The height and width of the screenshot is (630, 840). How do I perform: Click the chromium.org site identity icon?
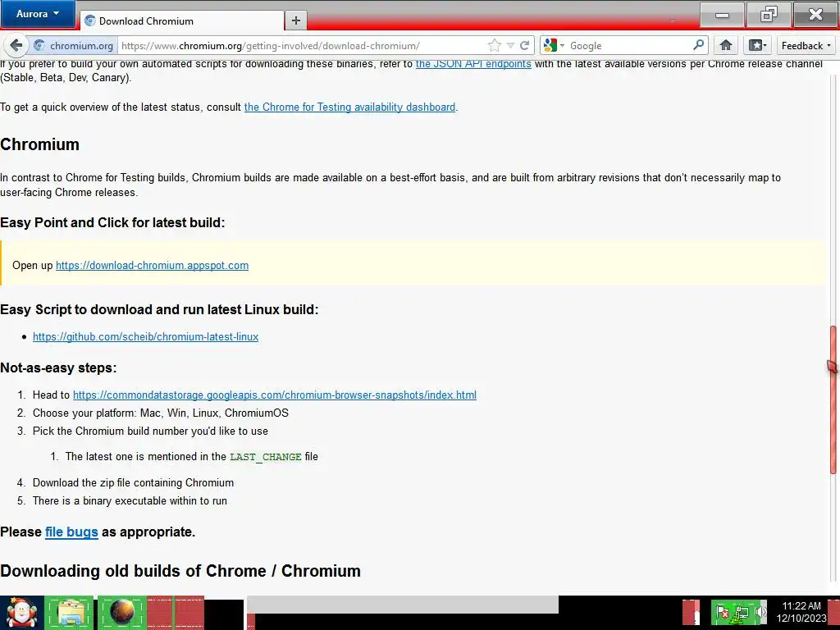click(39, 46)
